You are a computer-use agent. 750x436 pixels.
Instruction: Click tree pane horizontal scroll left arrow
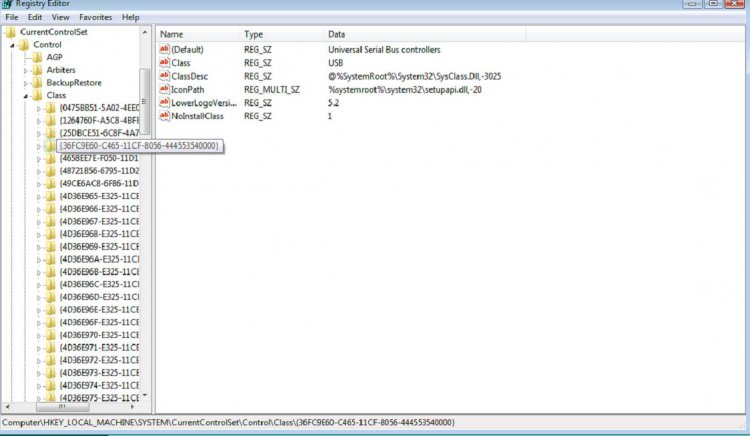(x=7, y=407)
